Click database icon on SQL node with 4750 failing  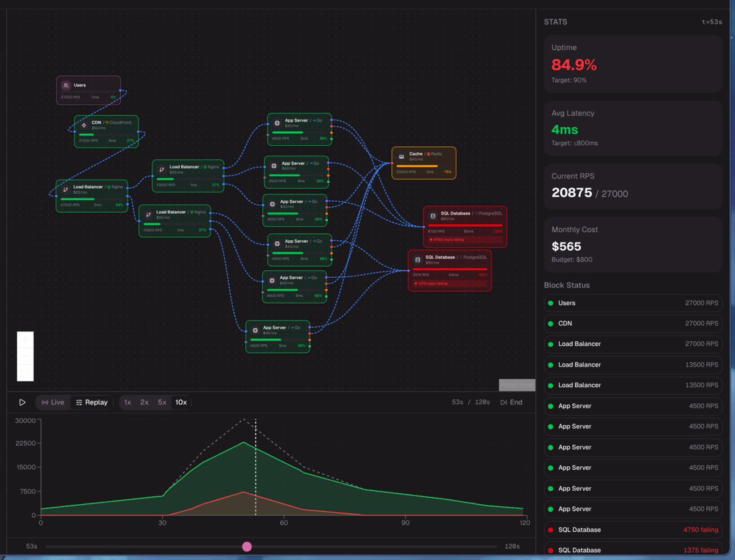(x=433, y=216)
